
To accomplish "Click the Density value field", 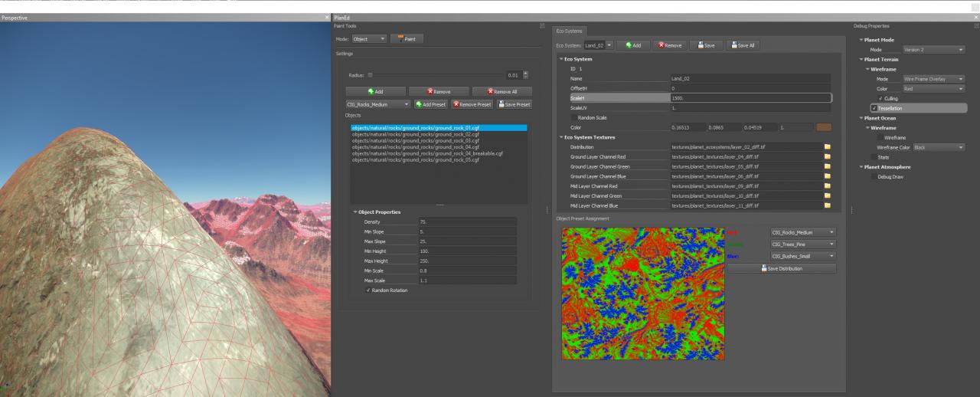I will tap(467, 221).
